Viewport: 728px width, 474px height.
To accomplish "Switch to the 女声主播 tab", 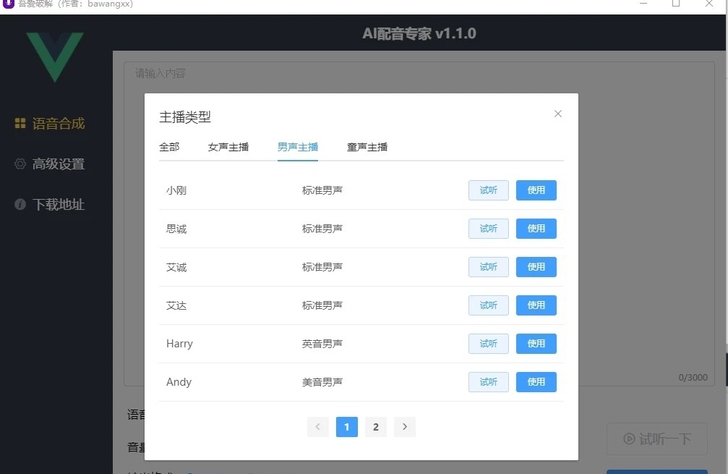I will point(228,147).
